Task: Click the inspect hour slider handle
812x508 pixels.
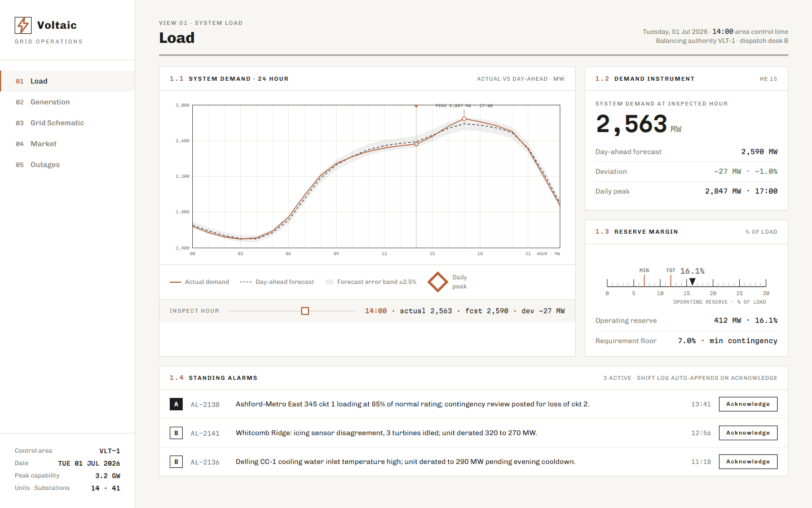Action: click(x=305, y=311)
